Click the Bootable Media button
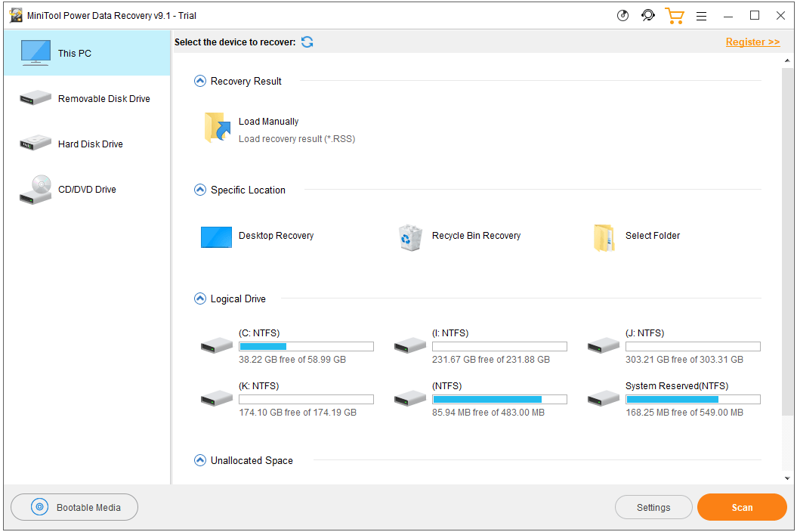Viewport: 797px width, 532px height. click(74, 507)
